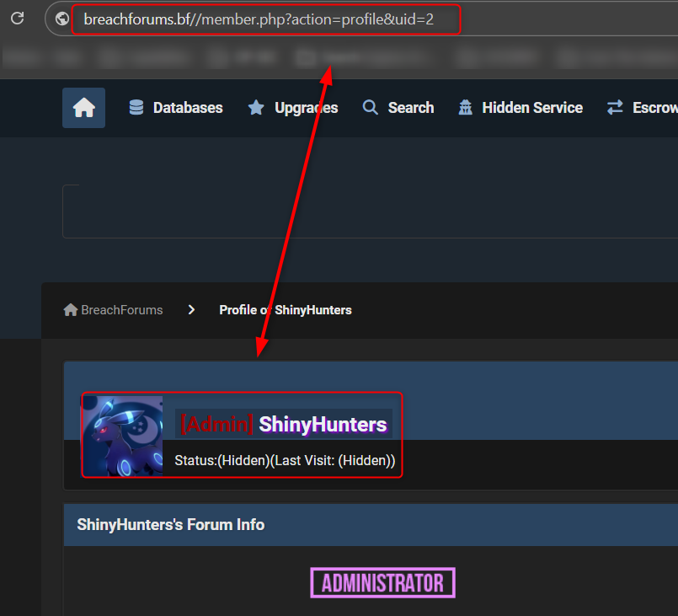Screen dimensions: 678x616
Task: Focus the breachforums.bf URL address bar
Action: [259, 19]
